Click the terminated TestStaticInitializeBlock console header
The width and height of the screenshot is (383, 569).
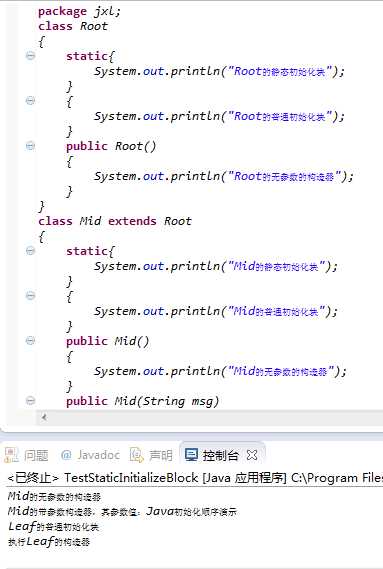pyautogui.click(x=195, y=478)
